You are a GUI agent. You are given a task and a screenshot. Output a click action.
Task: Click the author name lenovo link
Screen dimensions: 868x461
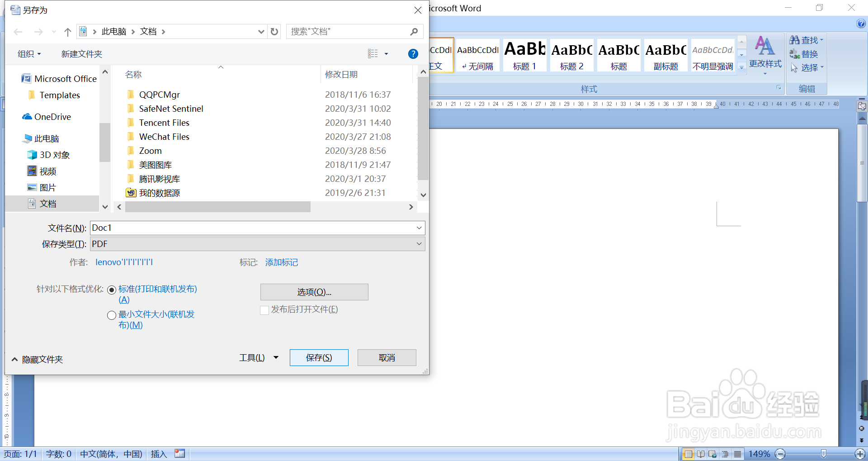point(124,262)
